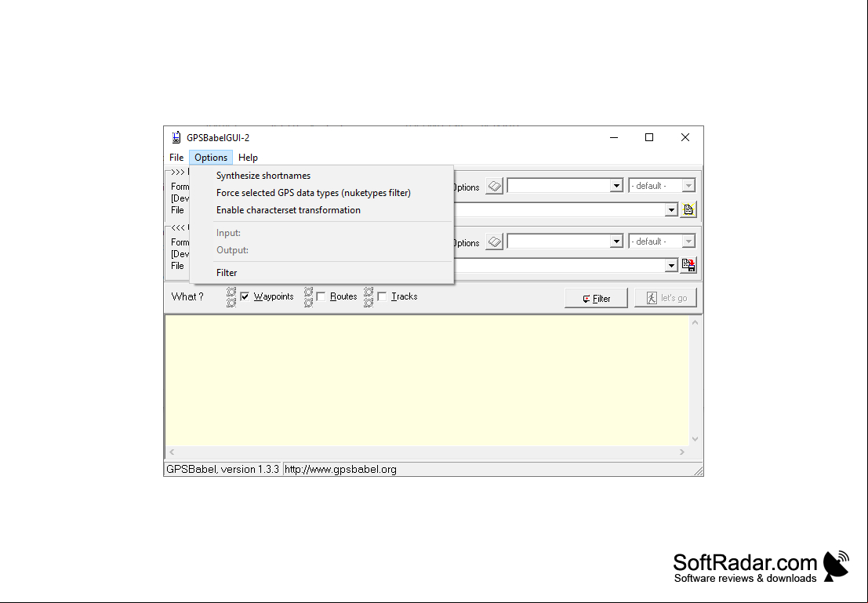Enable the Tracks checkbox
This screenshot has height=603, width=868.
(382, 296)
